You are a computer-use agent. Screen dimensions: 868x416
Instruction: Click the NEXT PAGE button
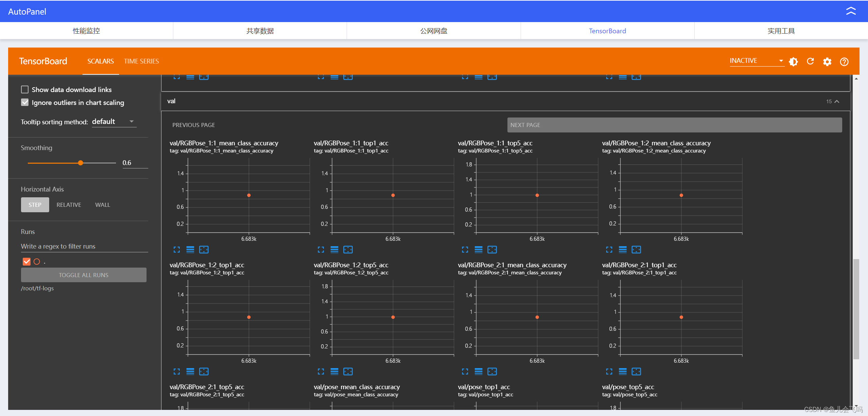pyautogui.click(x=674, y=125)
